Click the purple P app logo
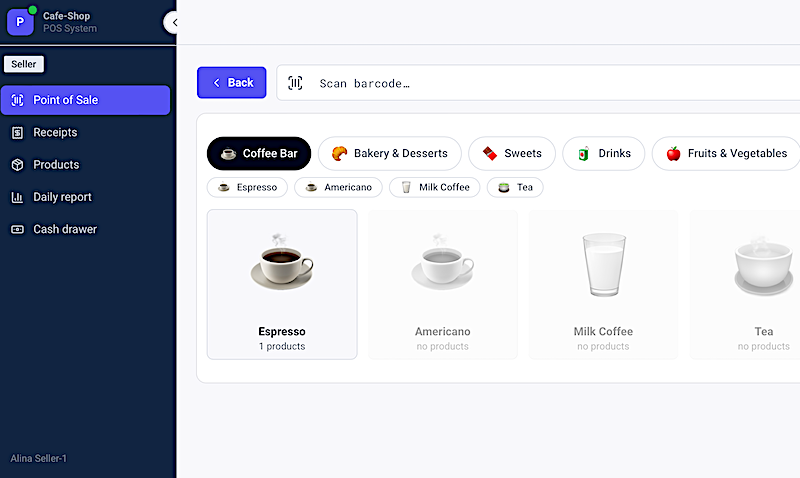Screen dimensions: 800x478 [x=20, y=22]
